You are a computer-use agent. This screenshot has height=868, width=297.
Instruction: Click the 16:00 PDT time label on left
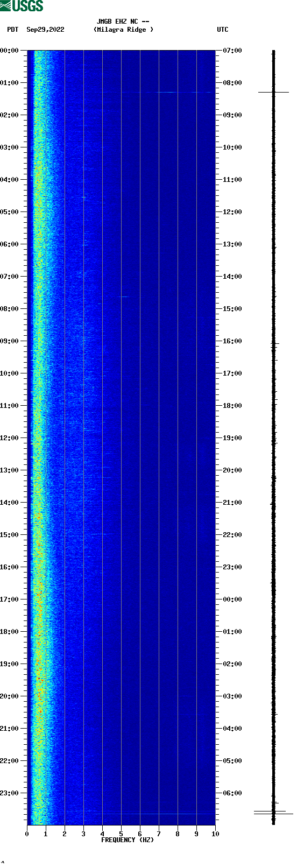pos(10,567)
